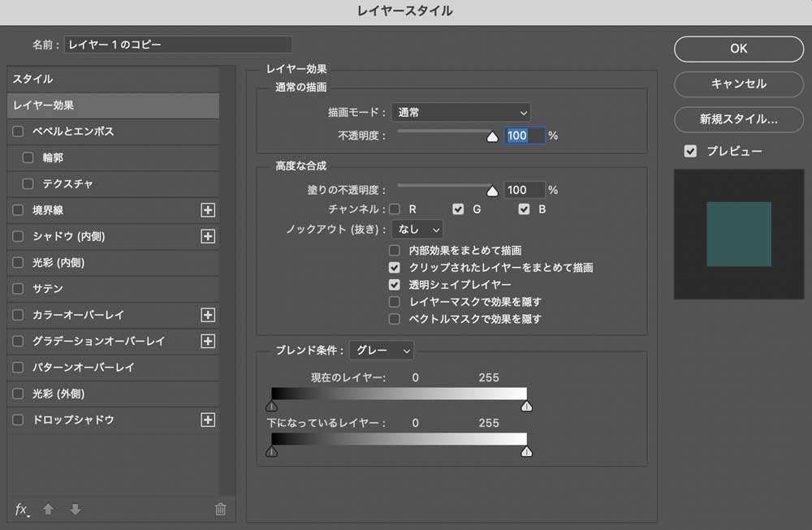812x530 pixels.
Task: Open the ブレンド条件 dropdown showing グレー
Action: tap(381, 351)
